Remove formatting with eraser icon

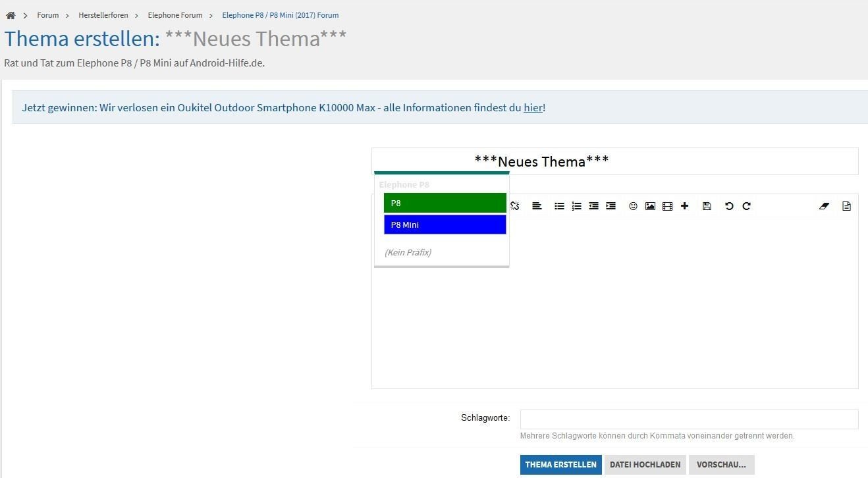pyautogui.click(x=824, y=206)
